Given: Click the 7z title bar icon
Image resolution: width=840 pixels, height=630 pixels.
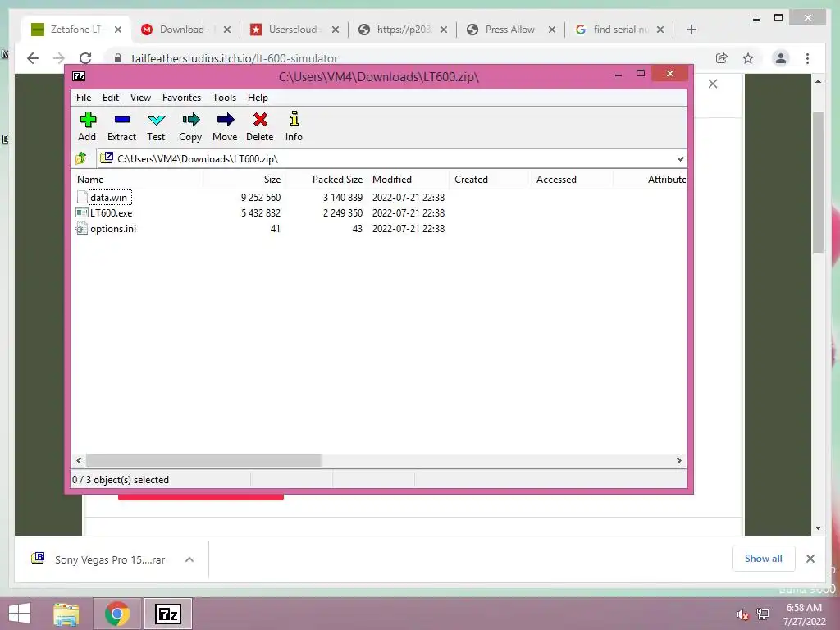Looking at the screenshot, I should pos(79,76).
